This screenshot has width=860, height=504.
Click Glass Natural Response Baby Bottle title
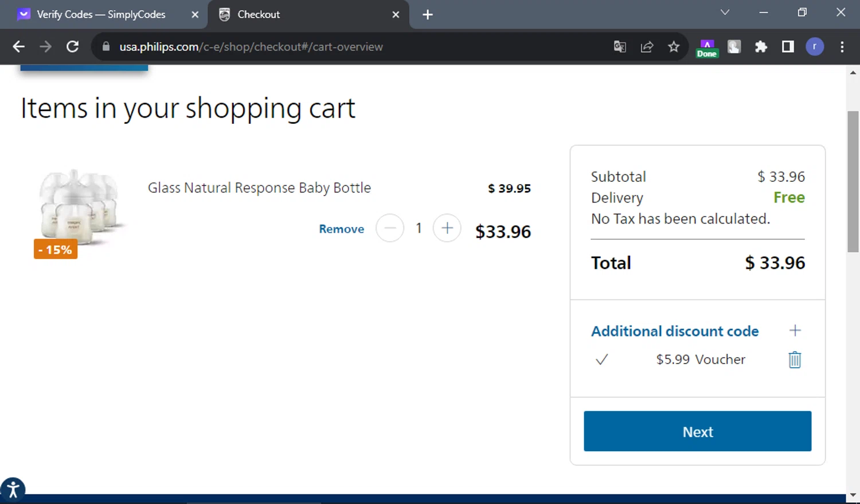click(x=259, y=187)
